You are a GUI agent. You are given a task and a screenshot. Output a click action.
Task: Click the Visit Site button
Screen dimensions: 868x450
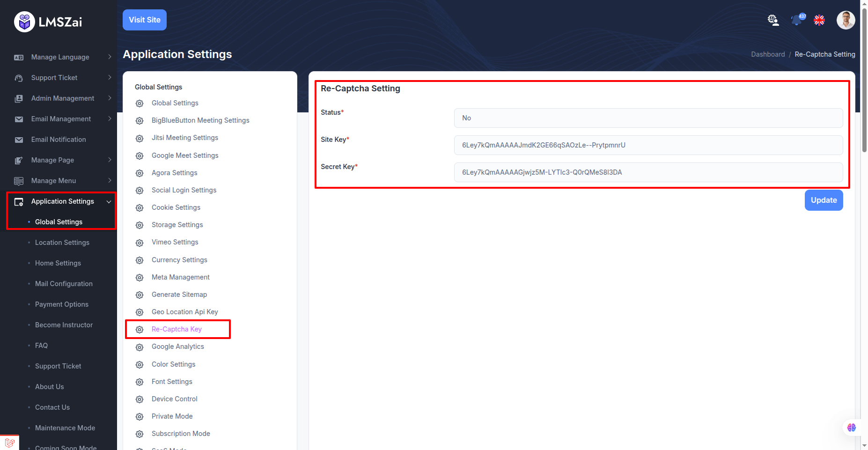145,20
